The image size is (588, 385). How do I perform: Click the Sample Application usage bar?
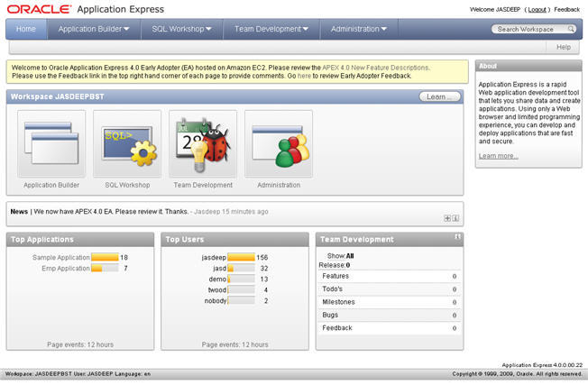(105, 257)
